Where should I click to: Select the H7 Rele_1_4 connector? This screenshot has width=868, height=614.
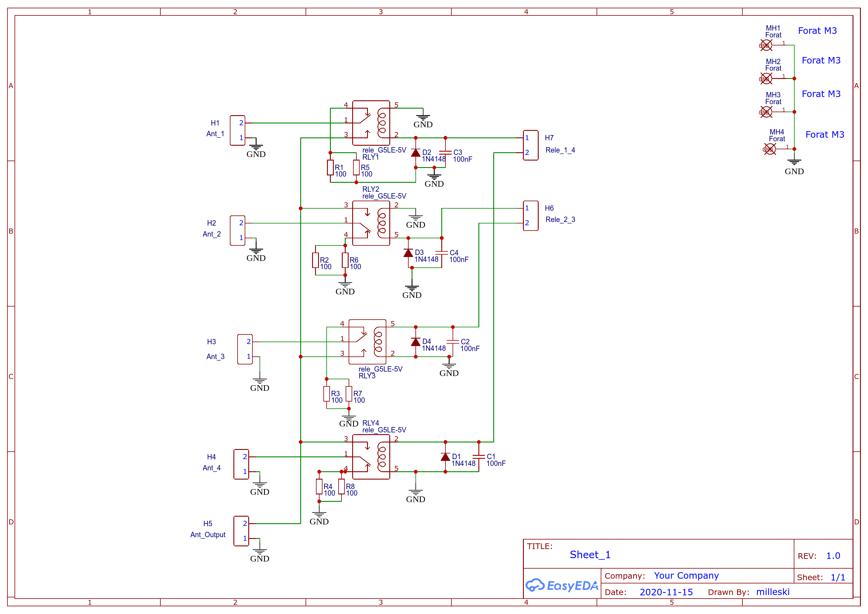[531, 145]
